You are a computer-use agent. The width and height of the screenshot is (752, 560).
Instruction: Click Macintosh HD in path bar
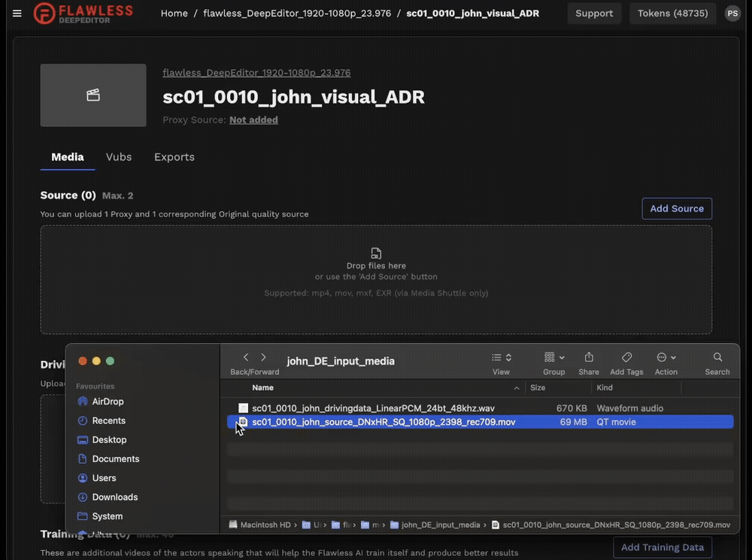(260, 525)
